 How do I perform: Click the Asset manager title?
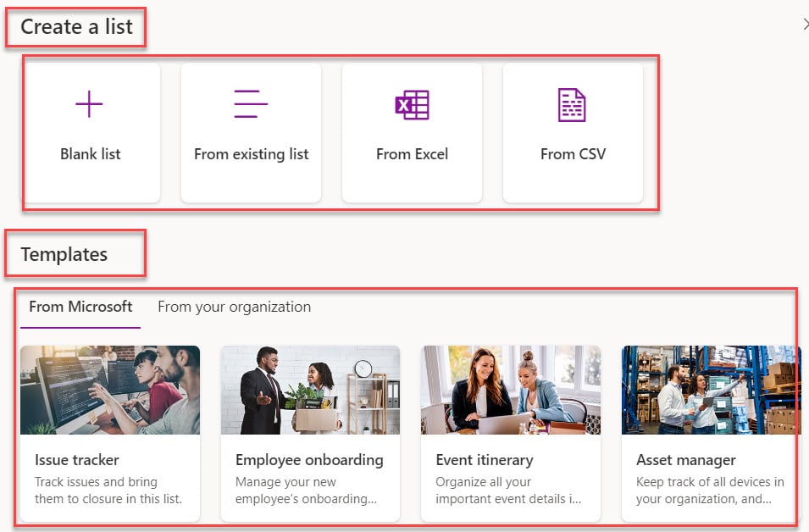coord(686,460)
